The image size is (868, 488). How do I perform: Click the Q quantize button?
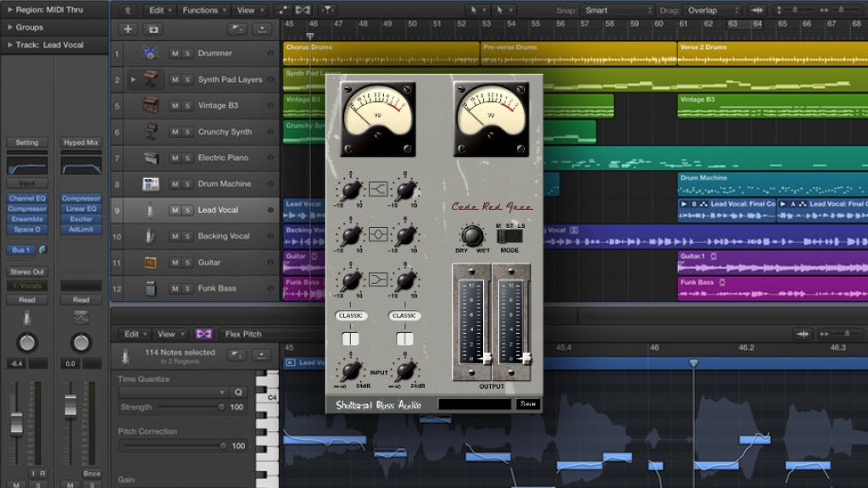point(238,392)
